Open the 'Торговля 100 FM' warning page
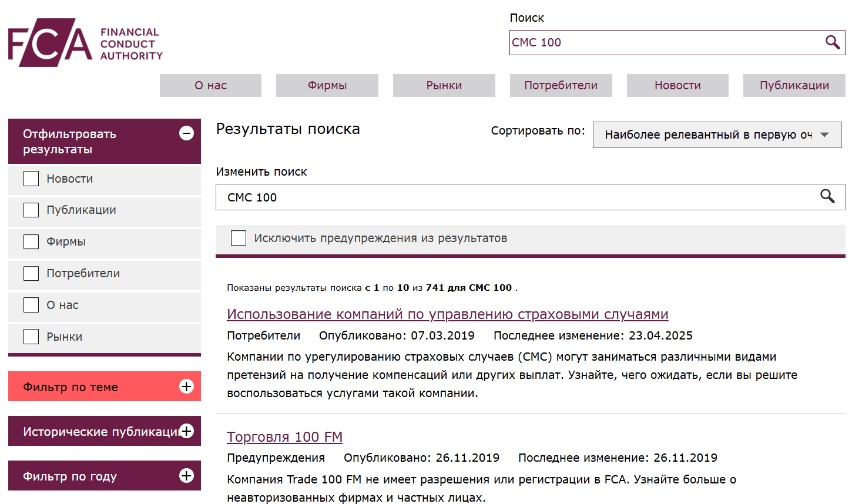Viewport: 852px width, 504px height. (x=284, y=437)
